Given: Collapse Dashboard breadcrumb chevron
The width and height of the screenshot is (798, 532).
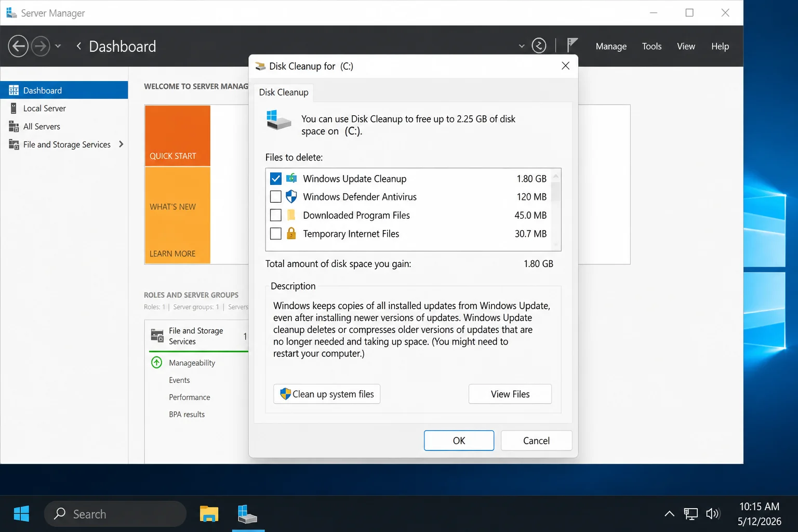Looking at the screenshot, I should [x=79, y=46].
